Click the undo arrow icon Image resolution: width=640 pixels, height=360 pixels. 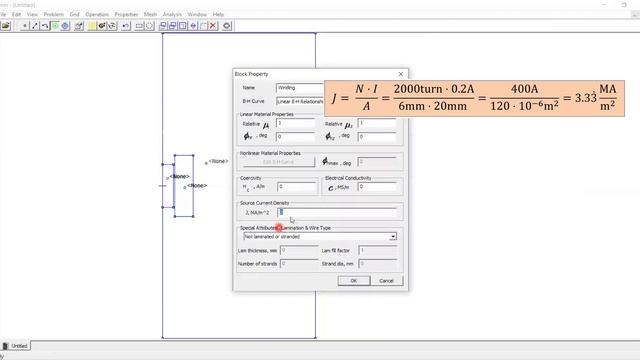(x=126, y=26)
